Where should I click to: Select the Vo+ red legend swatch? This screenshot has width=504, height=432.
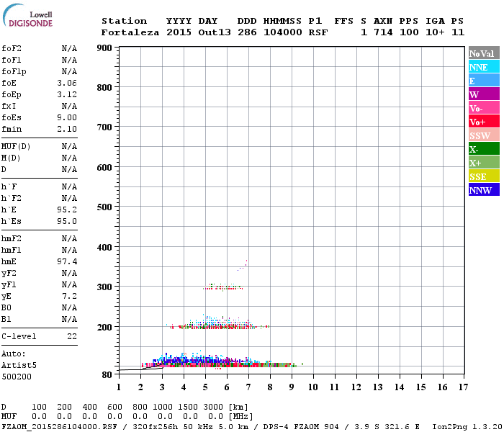coord(484,122)
